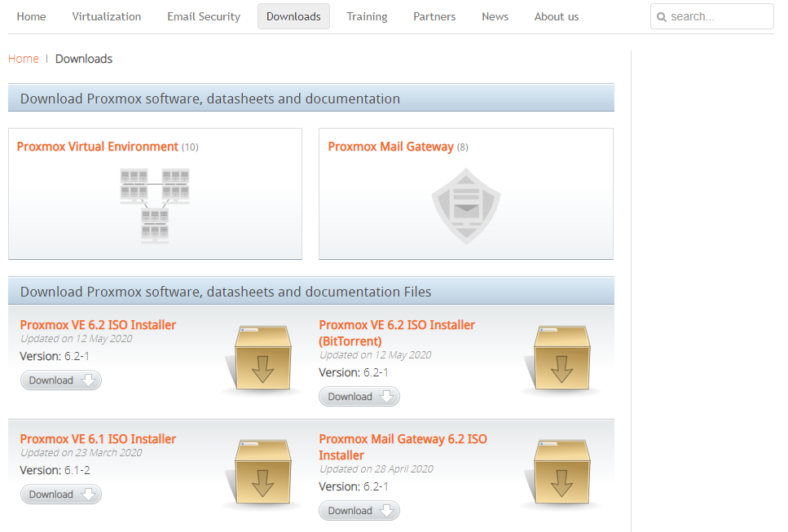The width and height of the screenshot is (788, 532).
Task: Click the package box icon for Proxmox VE 6.2 ISO Installer
Action: (263, 358)
